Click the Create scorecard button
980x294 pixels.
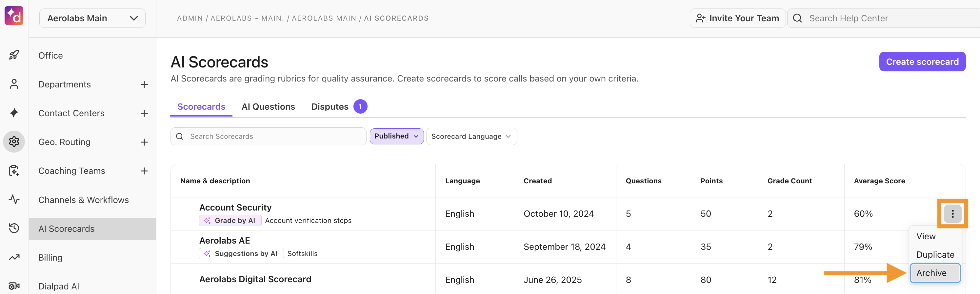pyautogui.click(x=922, y=62)
